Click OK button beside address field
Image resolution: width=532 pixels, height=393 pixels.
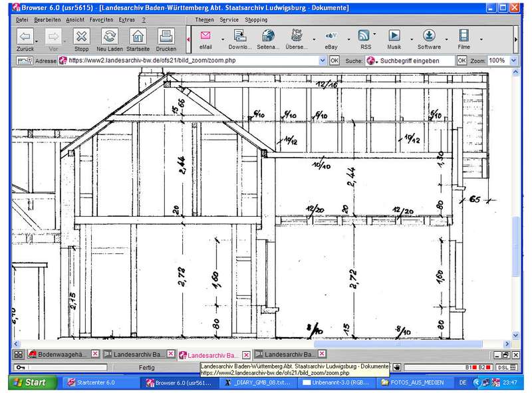click(x=334, y=61)
